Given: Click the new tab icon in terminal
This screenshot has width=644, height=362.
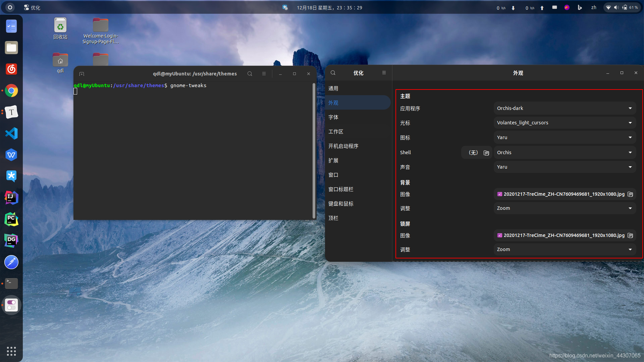Looking at the screenshot, I should (82, 74).
